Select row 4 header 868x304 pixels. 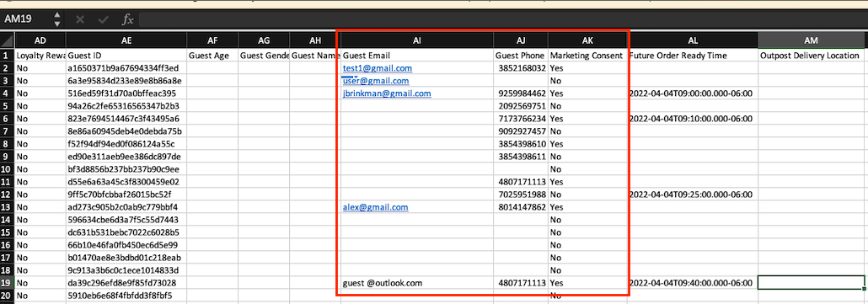pyautogui.click(x=8, y=93)
